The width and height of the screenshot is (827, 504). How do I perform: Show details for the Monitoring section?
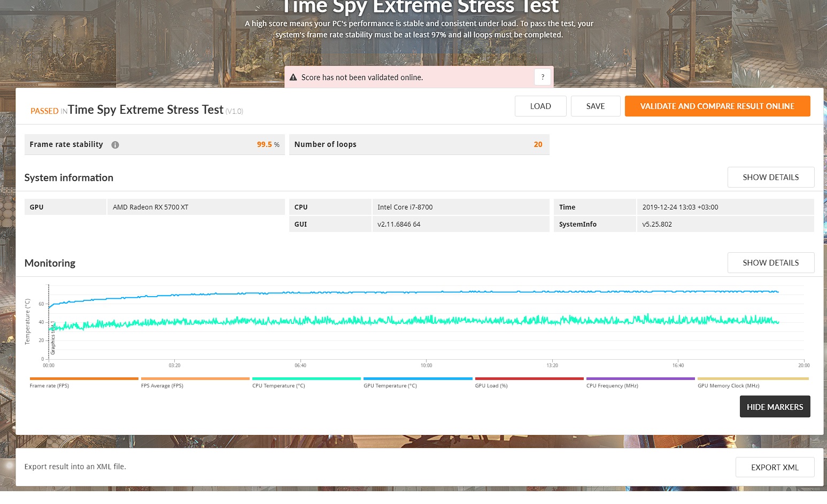(x=771, y=262)
